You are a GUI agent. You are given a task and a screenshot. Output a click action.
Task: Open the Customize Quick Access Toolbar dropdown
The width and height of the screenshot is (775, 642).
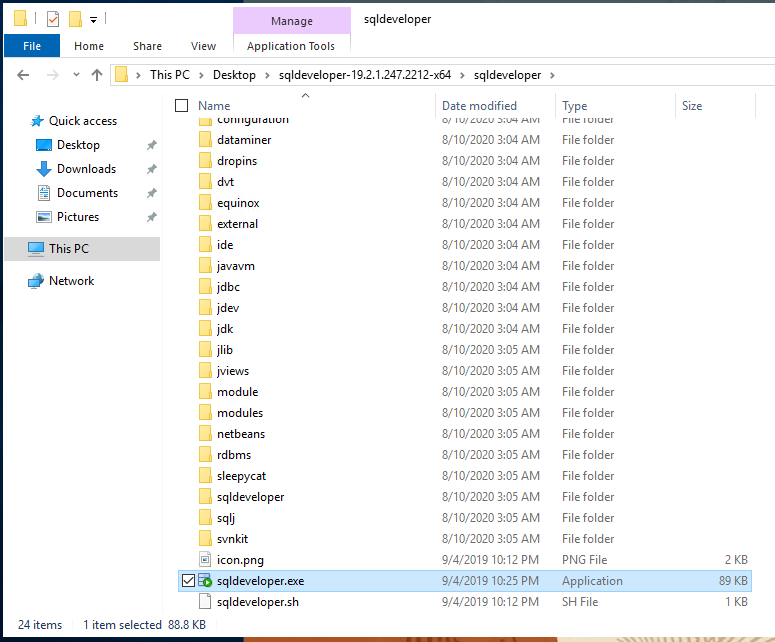[x=93, y=20]
